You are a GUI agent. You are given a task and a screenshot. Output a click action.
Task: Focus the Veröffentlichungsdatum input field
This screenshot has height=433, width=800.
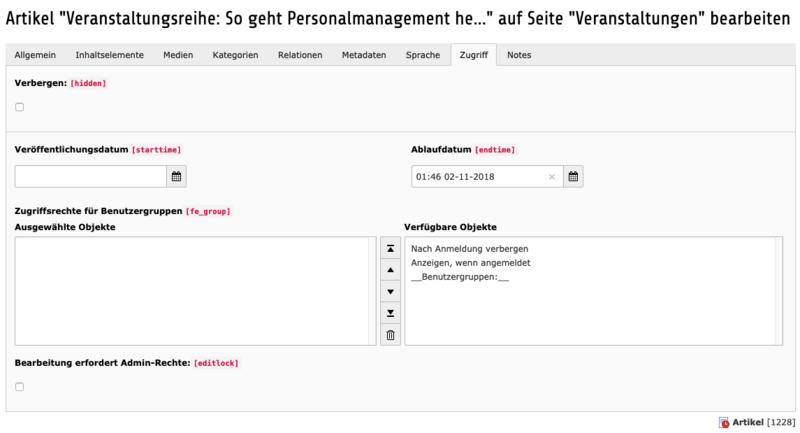pyautogui.click(x=90, y=177)
